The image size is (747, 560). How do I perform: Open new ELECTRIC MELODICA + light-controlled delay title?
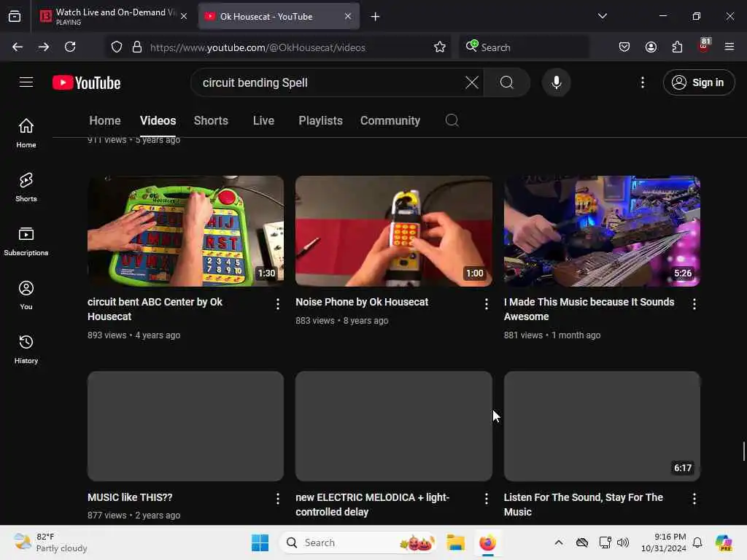click(372, 505)
